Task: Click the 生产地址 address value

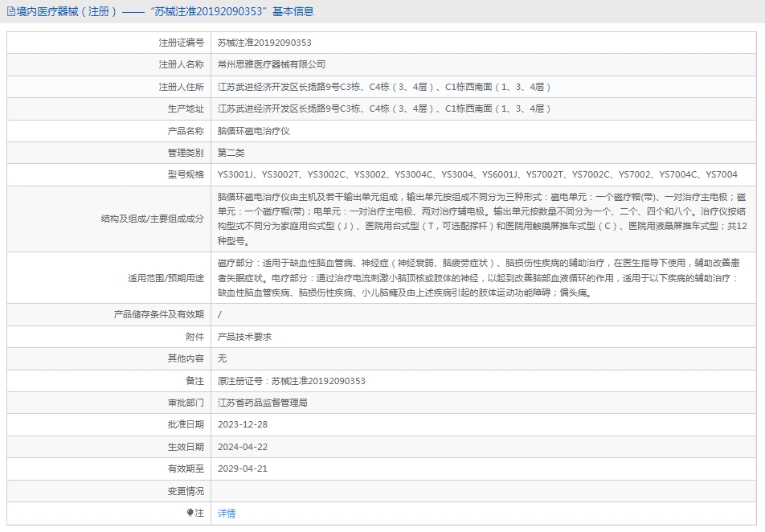Action: click(x=384, y=108)
